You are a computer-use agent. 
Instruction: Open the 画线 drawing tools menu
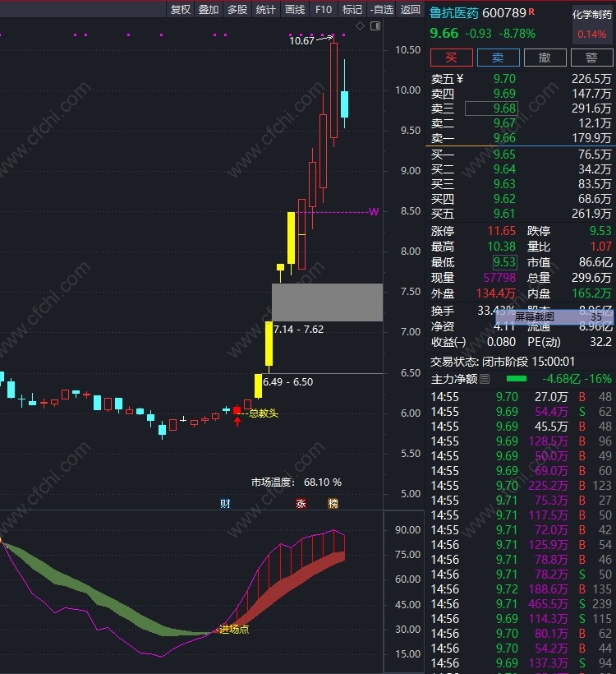point(295,10)
